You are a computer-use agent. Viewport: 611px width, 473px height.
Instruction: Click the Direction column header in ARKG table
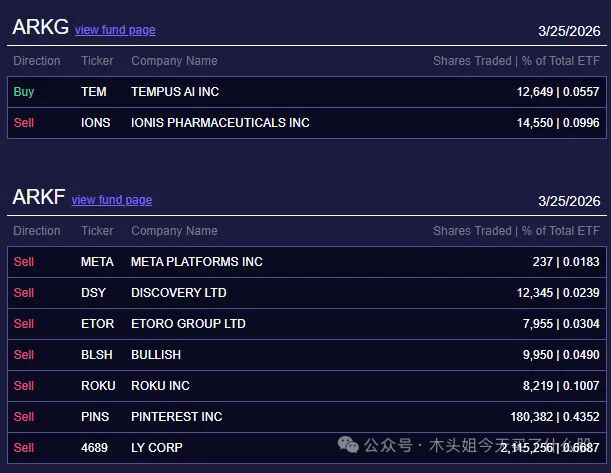point(37,61)
